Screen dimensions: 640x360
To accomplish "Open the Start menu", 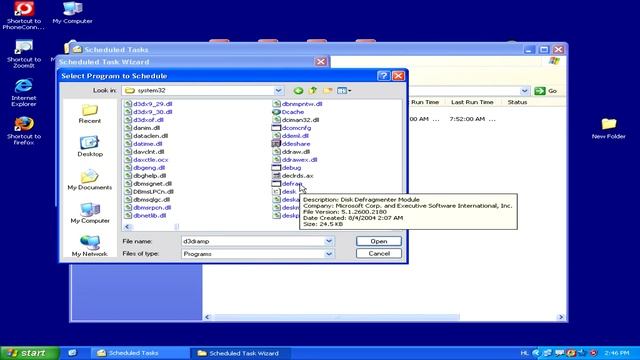I will pos(29,353).
